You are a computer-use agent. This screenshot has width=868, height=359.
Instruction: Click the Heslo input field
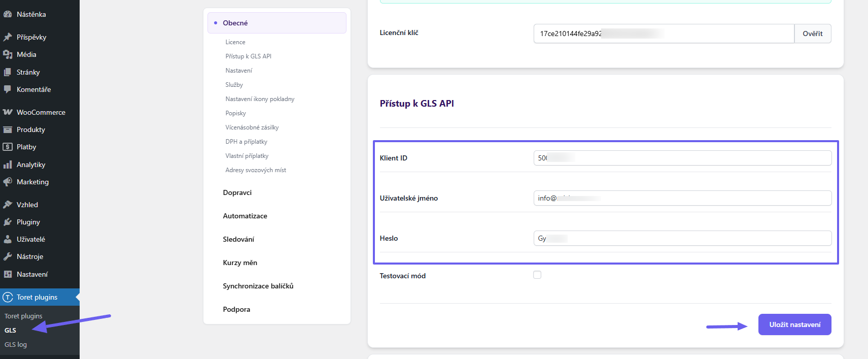[683, 238]
